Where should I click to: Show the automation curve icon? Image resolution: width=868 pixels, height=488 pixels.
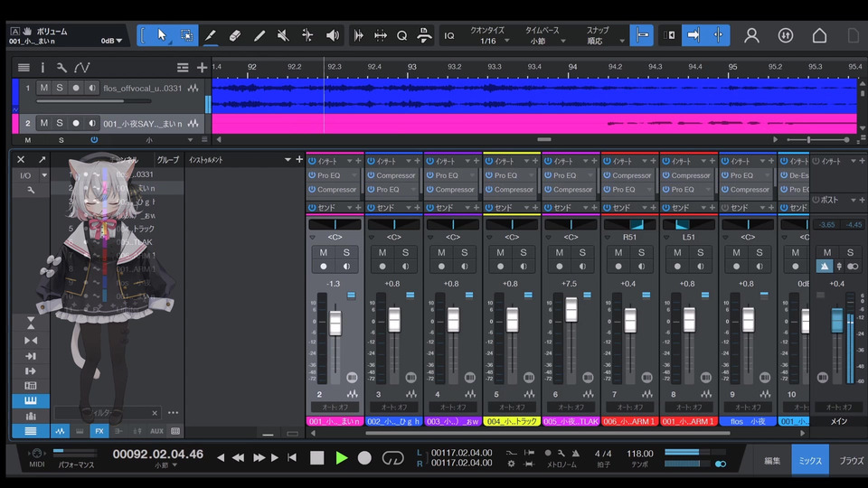(x=82, y=68)
